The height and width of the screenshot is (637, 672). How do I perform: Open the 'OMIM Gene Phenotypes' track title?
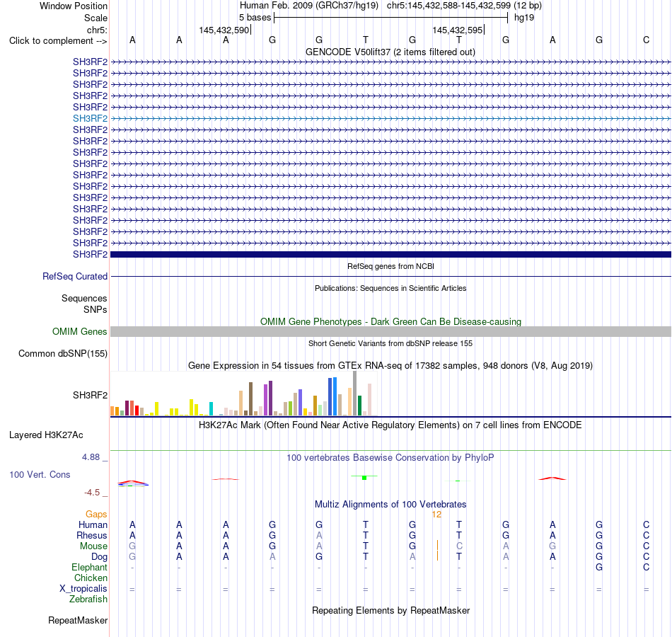(x=390, y=322)
